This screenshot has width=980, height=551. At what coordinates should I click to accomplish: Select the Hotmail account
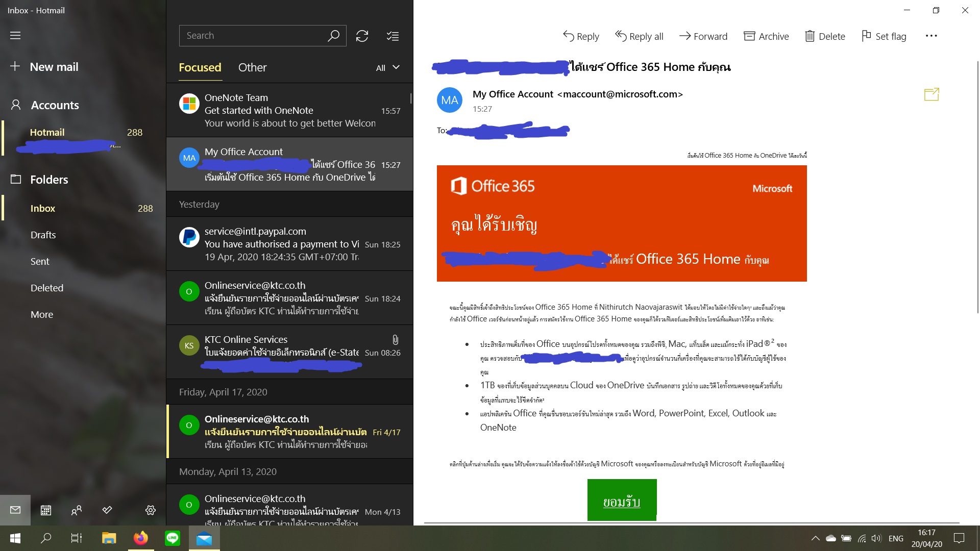84,138
